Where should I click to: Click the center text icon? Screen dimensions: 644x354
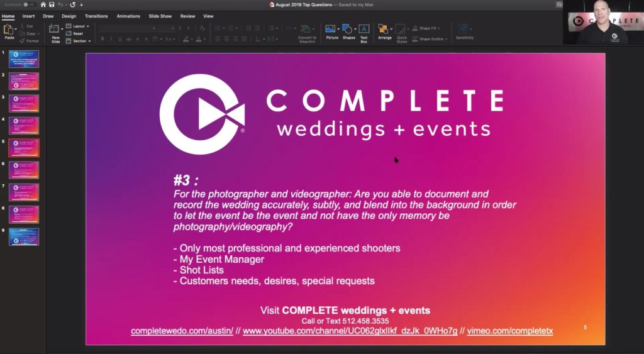coord(226,39)
